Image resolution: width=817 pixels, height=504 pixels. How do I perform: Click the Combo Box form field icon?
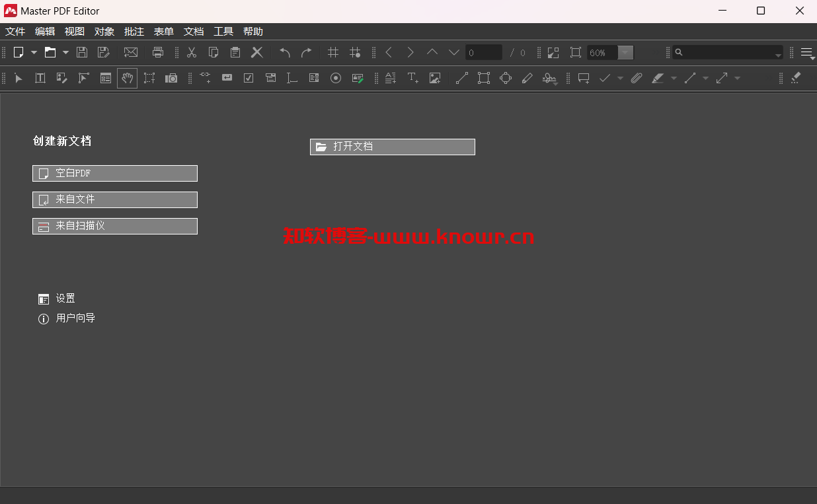pyautogui.click(x=270, y=78)
